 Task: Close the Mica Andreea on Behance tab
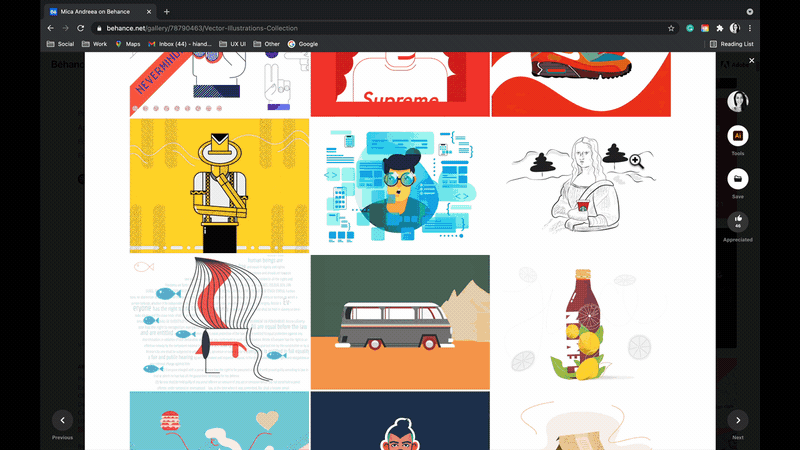[x=149, y=11]
